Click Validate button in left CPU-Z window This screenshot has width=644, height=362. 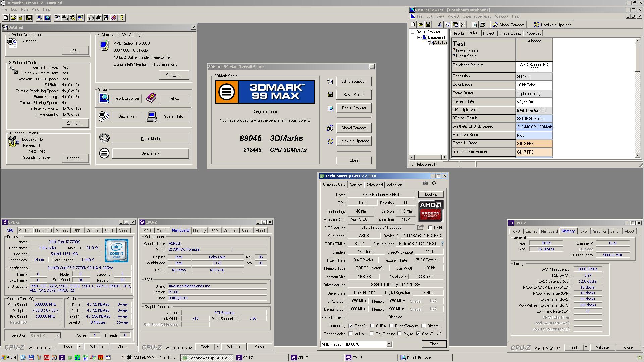tap(96, 347)
